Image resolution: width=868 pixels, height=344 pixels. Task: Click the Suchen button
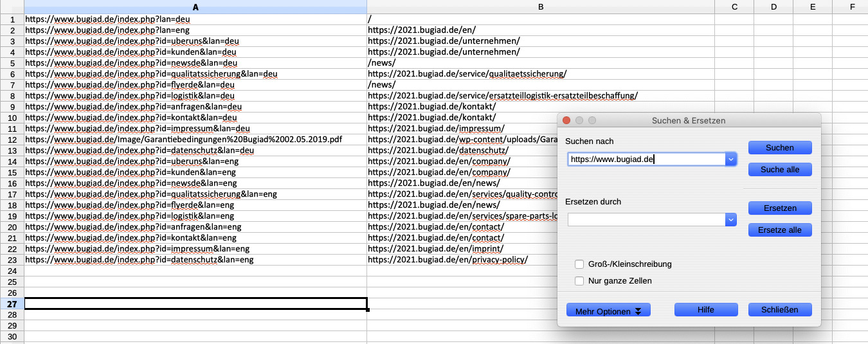pyautogui.click(x=780, y=148)
